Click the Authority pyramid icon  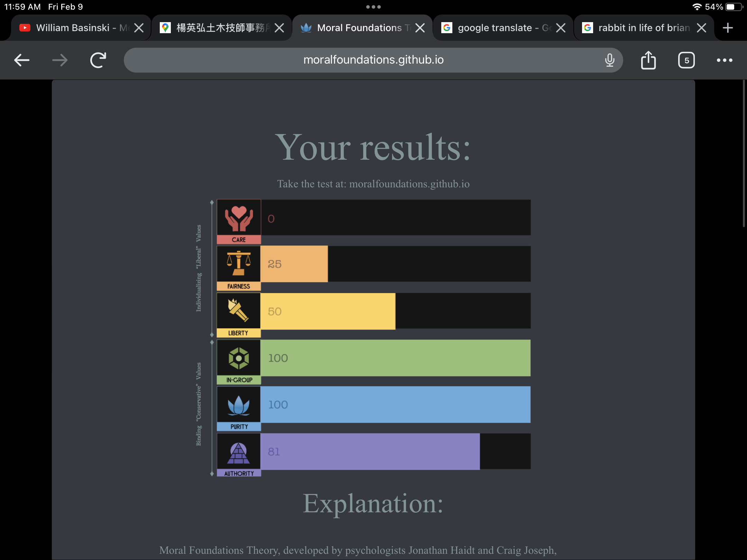click(x=239, y=452)
